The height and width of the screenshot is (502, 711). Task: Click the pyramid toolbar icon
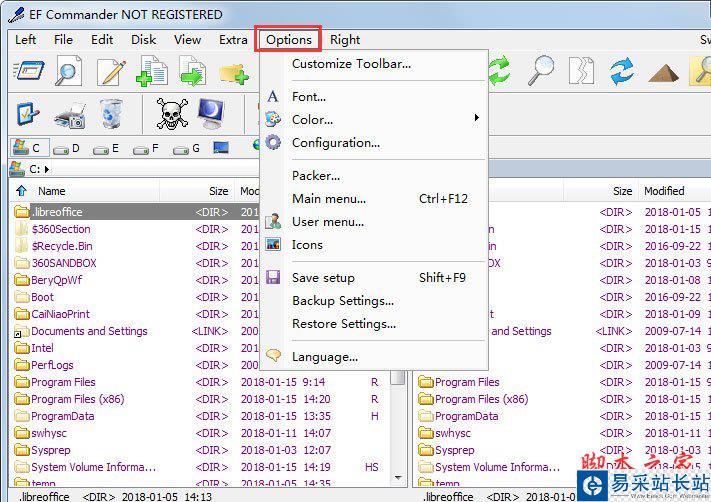[663, 73]
